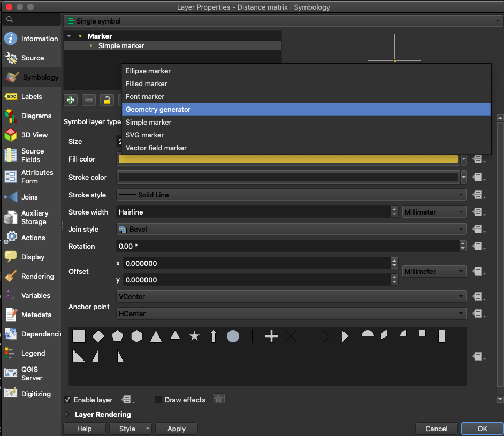Select Geometry generator from the list
Viewport: 504px width, 436px height.
click(158, 110)
